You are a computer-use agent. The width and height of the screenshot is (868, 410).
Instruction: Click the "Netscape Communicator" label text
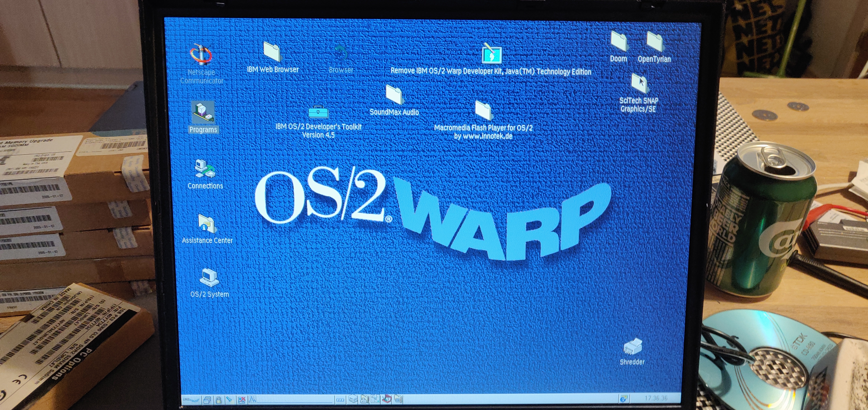(x=202, y=76)
